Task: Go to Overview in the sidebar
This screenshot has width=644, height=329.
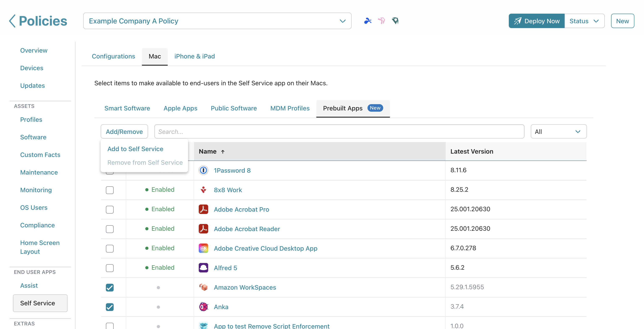Action: pos(34,51)
